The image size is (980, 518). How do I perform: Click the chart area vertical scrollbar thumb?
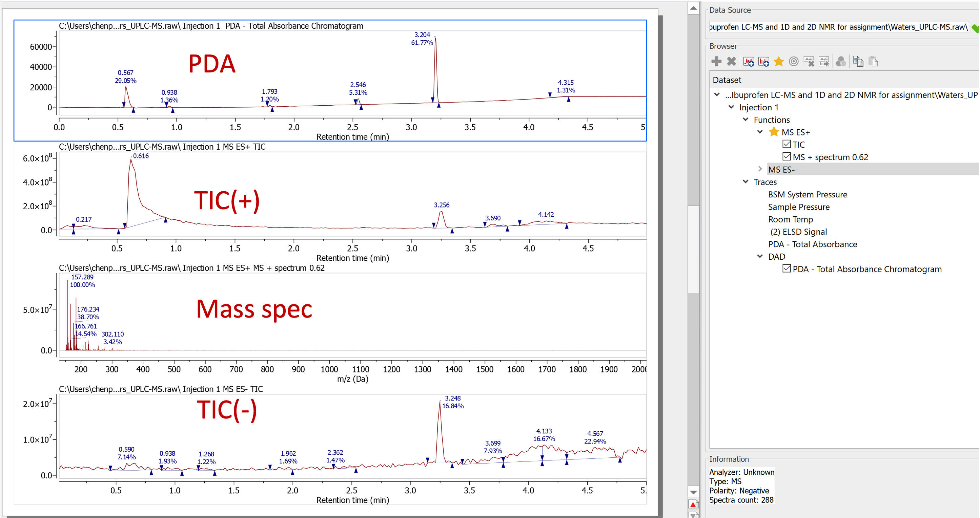694,250
